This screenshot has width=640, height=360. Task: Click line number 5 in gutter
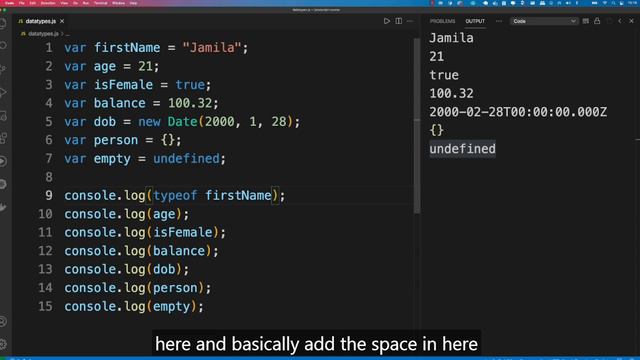pos(49,122)
